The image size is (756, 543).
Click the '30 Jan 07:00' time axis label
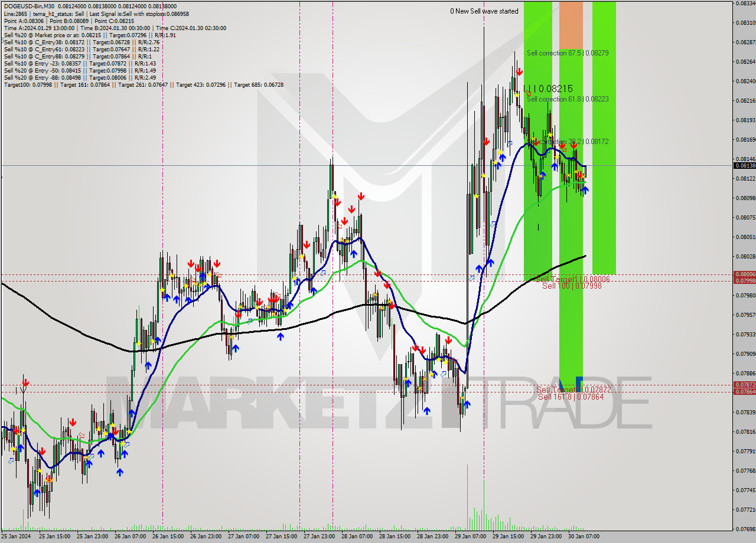[x=584, y=537]
